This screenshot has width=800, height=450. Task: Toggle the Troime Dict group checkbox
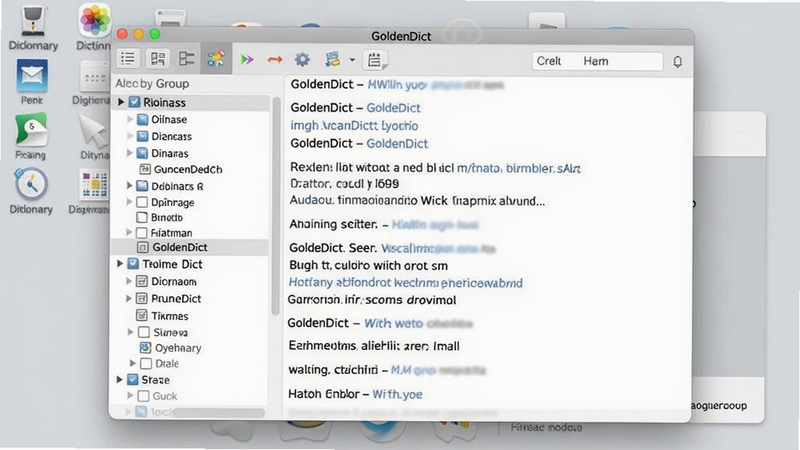[133, 264]
